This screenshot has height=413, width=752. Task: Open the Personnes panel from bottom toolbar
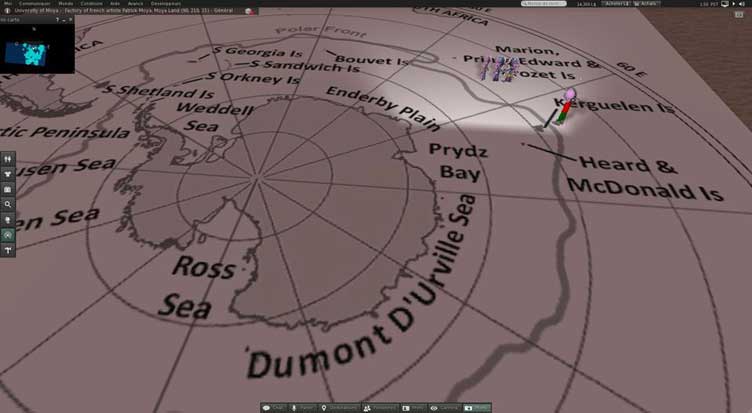click(x=380, y=408)
